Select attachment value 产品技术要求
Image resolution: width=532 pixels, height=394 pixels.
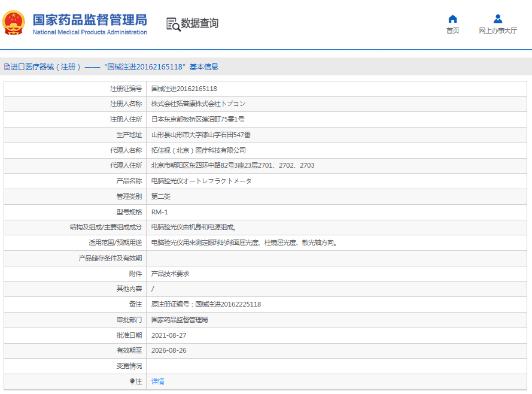click(171, 274)
